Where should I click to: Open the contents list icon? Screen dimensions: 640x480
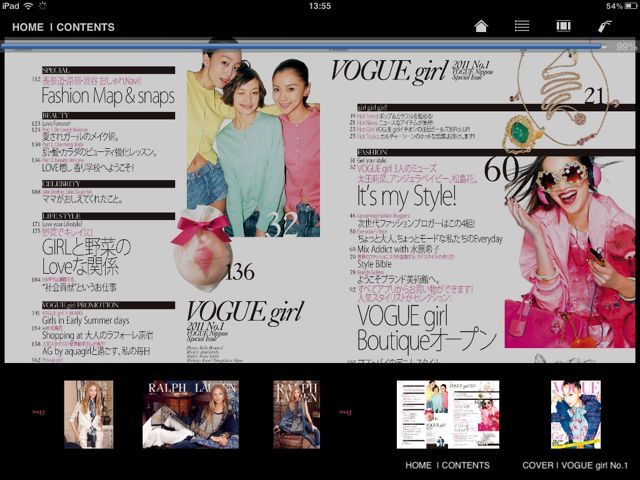click(x=522, y=26)
